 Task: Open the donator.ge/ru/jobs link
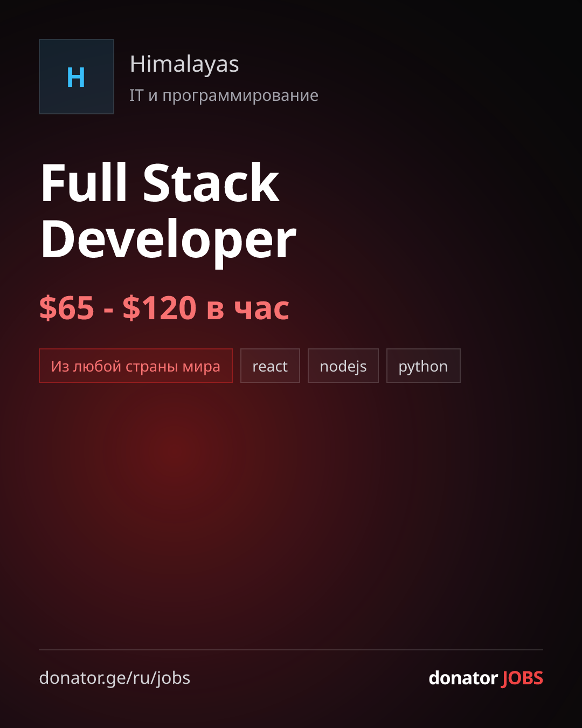click(115, 678)
